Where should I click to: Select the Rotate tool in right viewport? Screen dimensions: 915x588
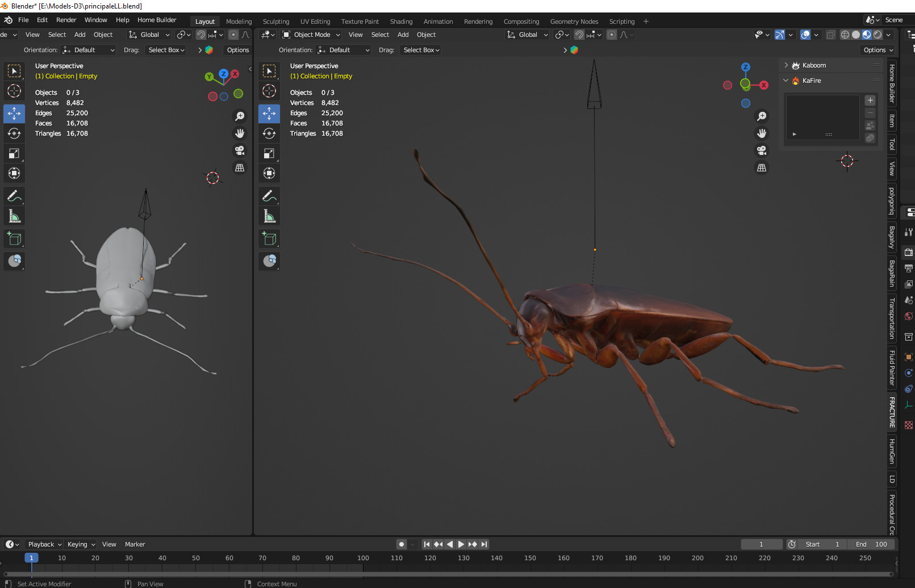point(269,133)
